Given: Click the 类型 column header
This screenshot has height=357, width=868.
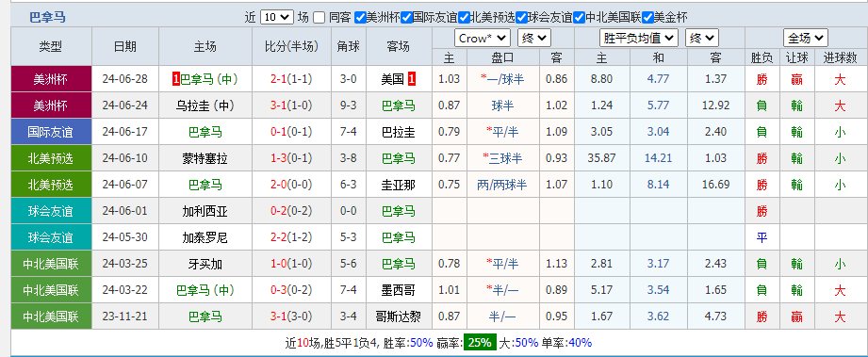Looking at the screenshot, I should tap(51, 46).
